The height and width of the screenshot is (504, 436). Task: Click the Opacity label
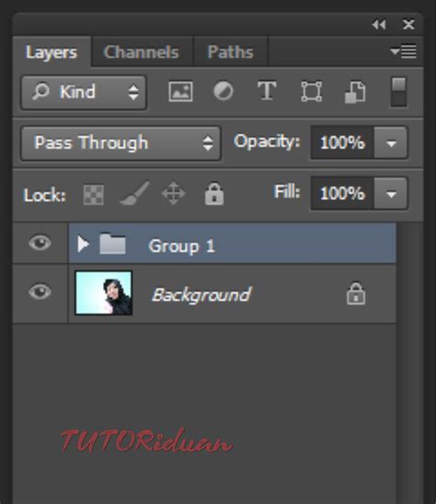click(267, 142)
